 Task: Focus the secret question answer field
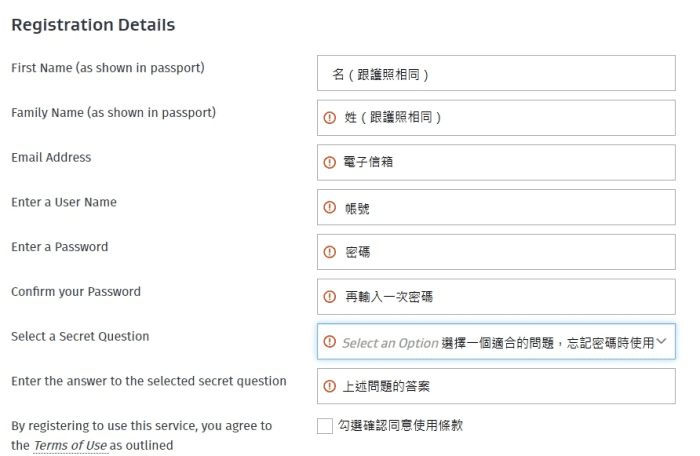(496, 386)
